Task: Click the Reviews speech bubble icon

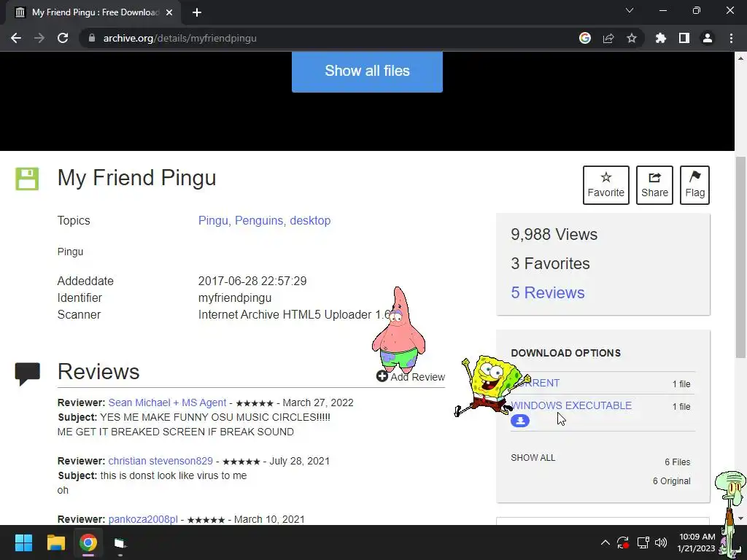Action: pyautogui.click(x=28, y=373)
